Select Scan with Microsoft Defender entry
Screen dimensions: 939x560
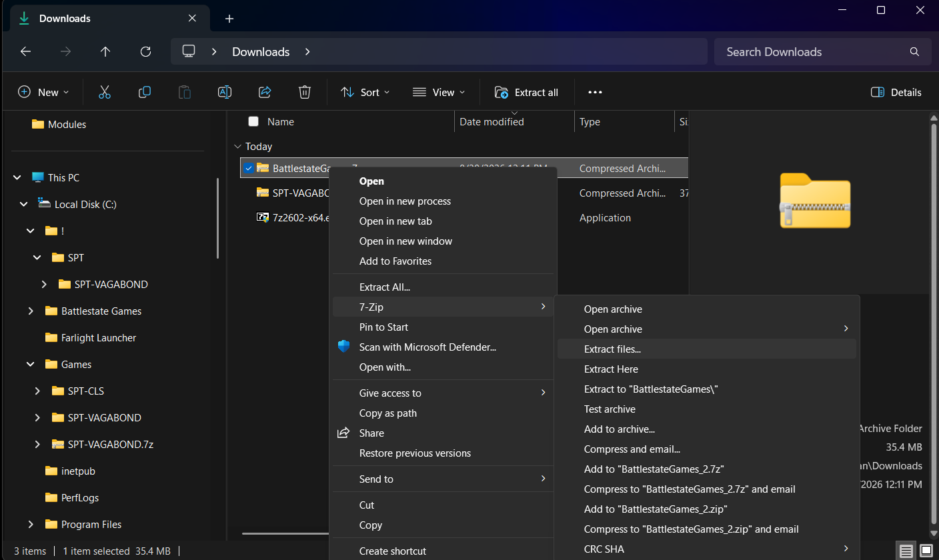443,347
